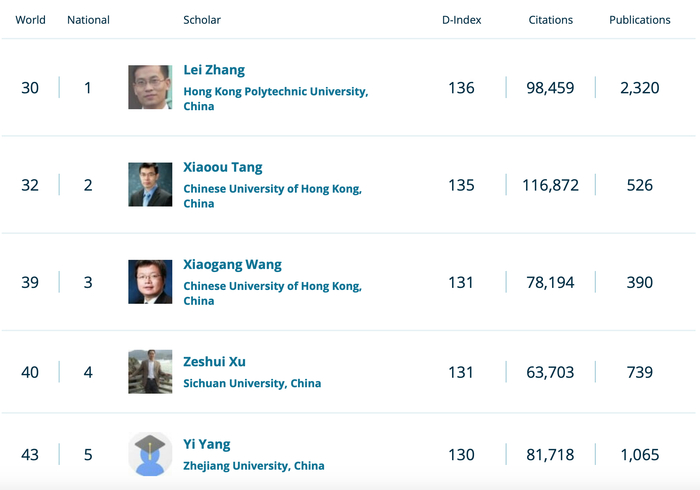Click the Publications column header
Screen dimensions: 700x490
point(640,20)
